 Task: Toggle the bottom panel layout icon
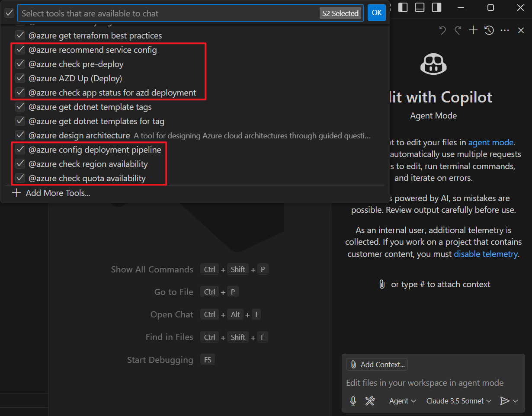[x=420, y=7]
